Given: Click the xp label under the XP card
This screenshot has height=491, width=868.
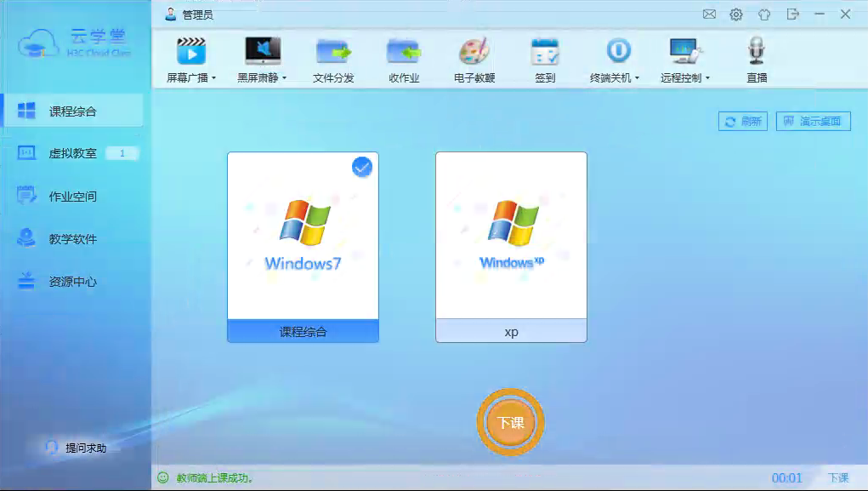Looking at the screenshot, I should click(511, 332).
